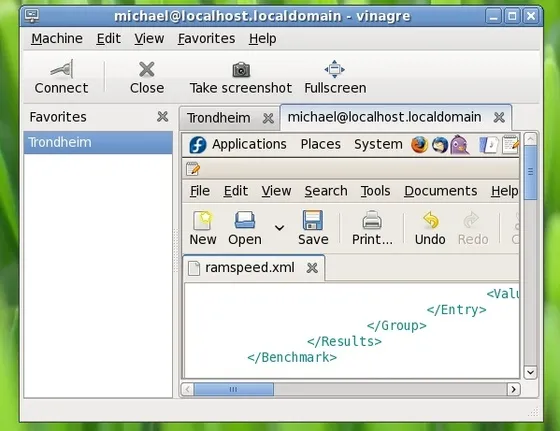560x431 pixels.
Task: Click the Thunderbird mail icon in panel
Action: [x=440, y=145]
